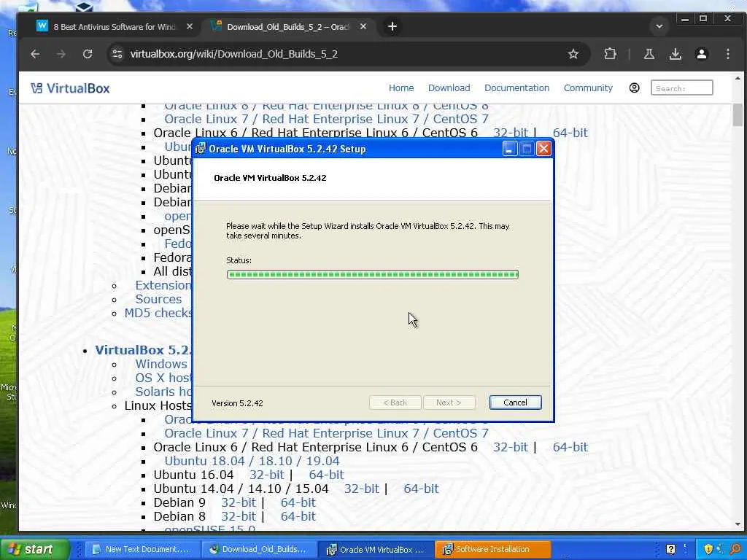Open the 32-bit link for Debian 9

coord(239,502)
